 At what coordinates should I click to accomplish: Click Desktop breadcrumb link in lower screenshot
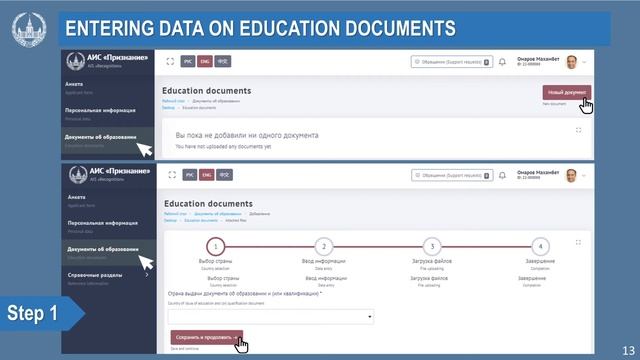coord(170,220)
